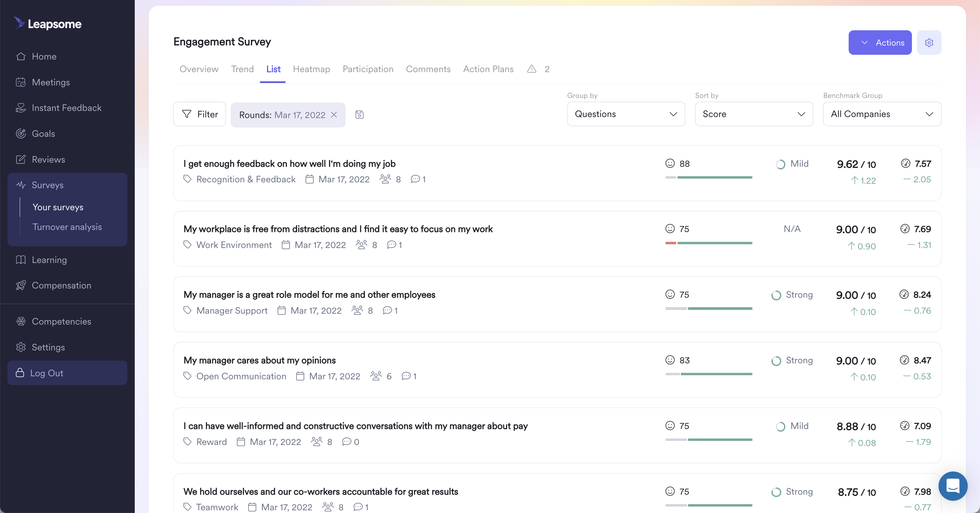Switch to the Trend tab
The width and height of the screenshot is (980, 513).
(x=242, y=69)
